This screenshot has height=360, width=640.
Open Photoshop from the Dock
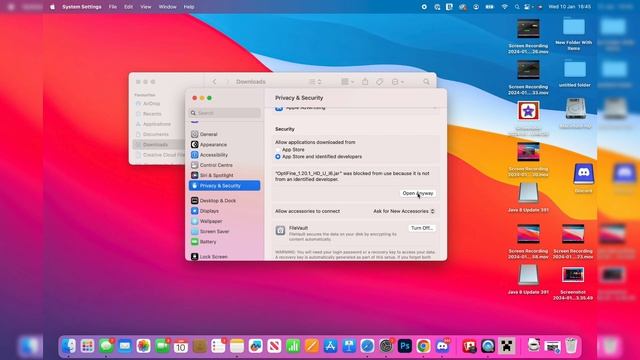click(x=405, y=346)
